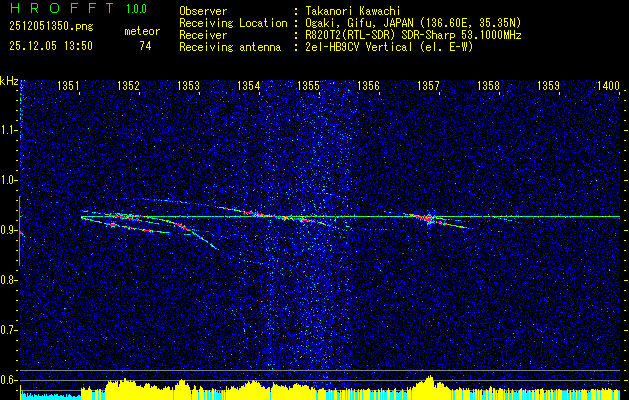The image size is (629, 400).
Task: Click the Receiving antenna label
Action: tap(230, 47)
